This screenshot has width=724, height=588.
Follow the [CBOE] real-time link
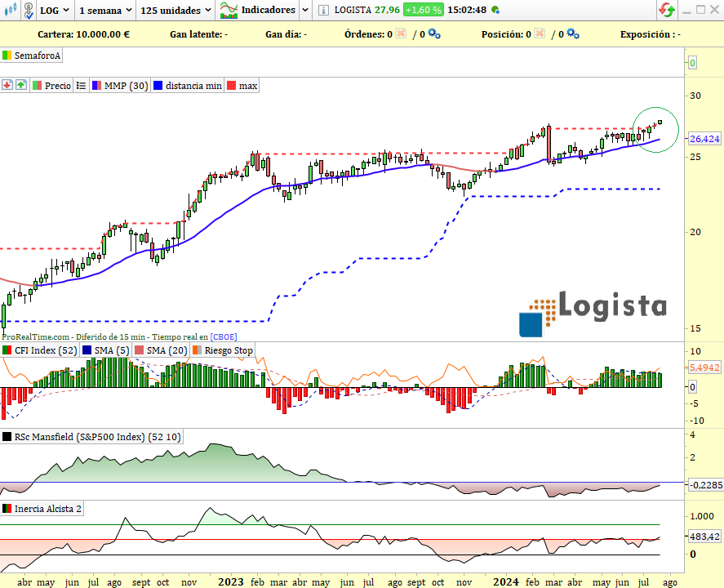click(224, 336)
